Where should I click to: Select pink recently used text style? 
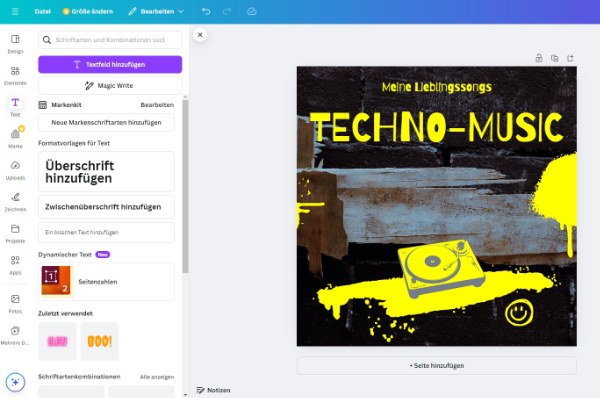click(x=57, y=341)
